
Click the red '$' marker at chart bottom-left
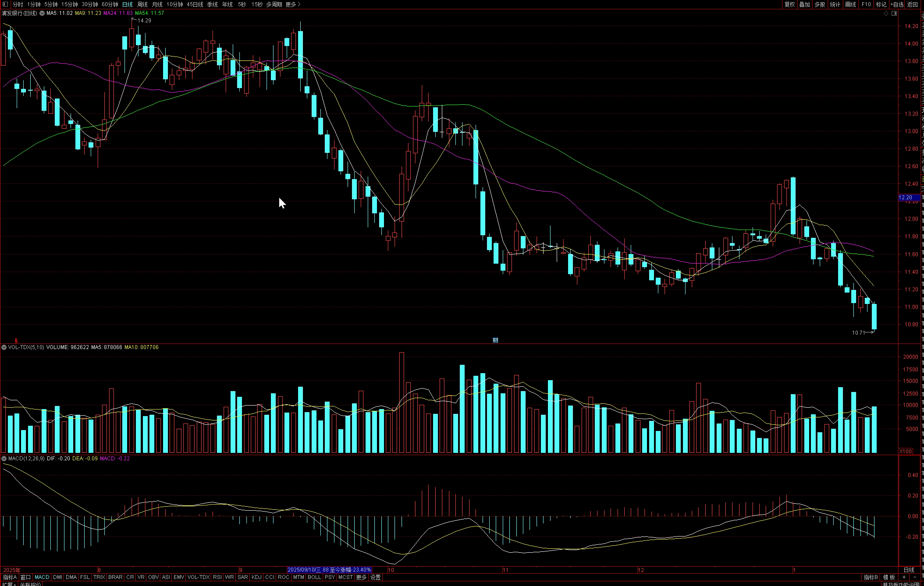tap(16, 340)
